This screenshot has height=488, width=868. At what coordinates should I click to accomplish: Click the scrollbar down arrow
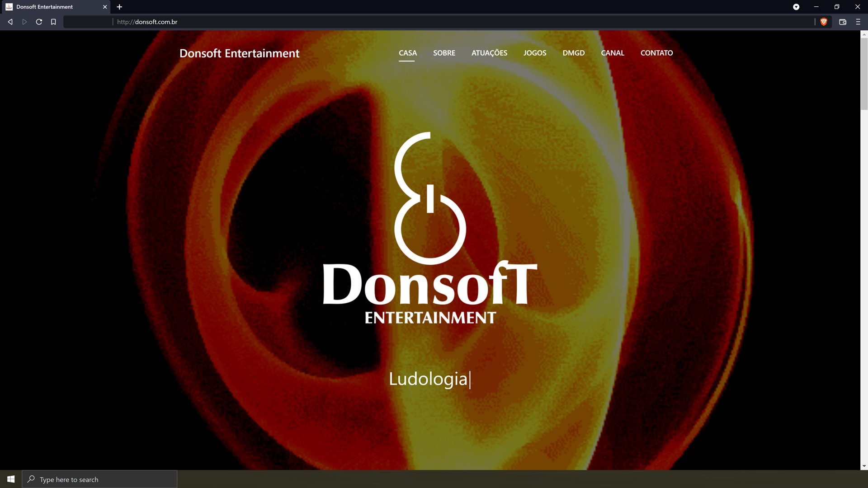coord(864,466)
